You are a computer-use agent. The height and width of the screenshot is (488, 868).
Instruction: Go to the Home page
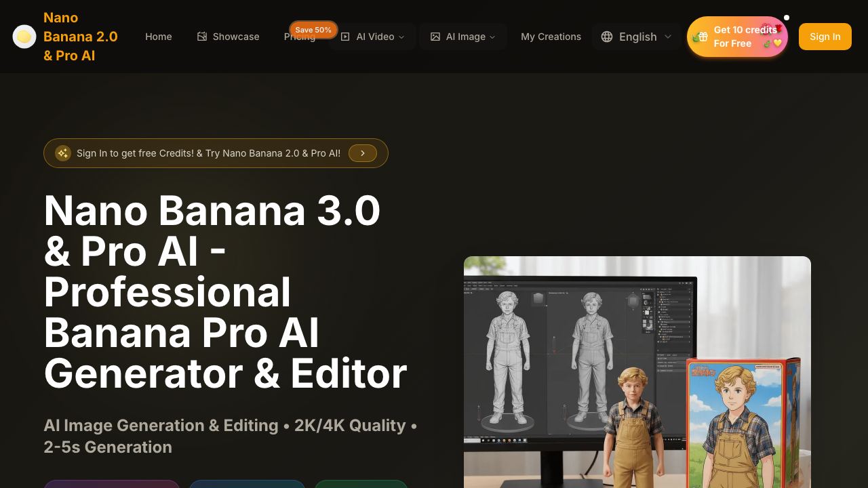159,37
